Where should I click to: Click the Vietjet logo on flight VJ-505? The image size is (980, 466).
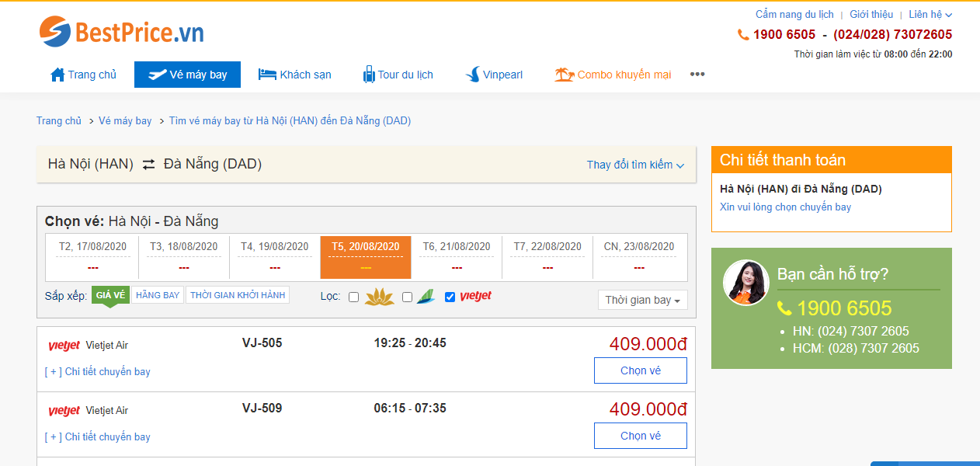pyautogui.click(x=64, y=346)
